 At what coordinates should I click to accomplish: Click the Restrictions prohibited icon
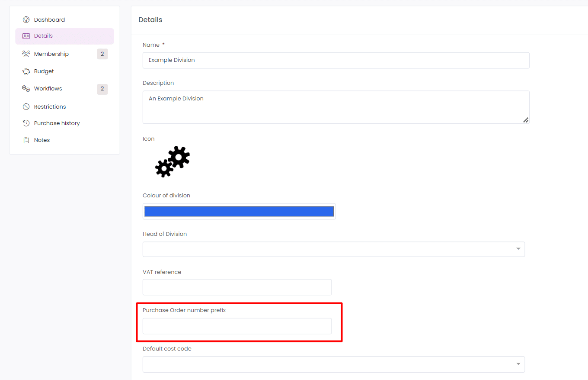click(x=26, y=106)
